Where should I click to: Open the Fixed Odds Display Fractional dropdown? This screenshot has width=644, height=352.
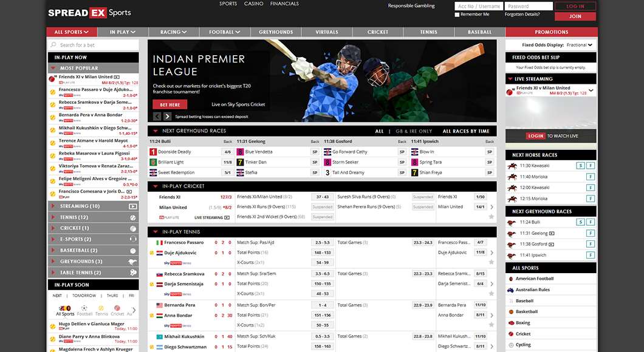point(580,45)
